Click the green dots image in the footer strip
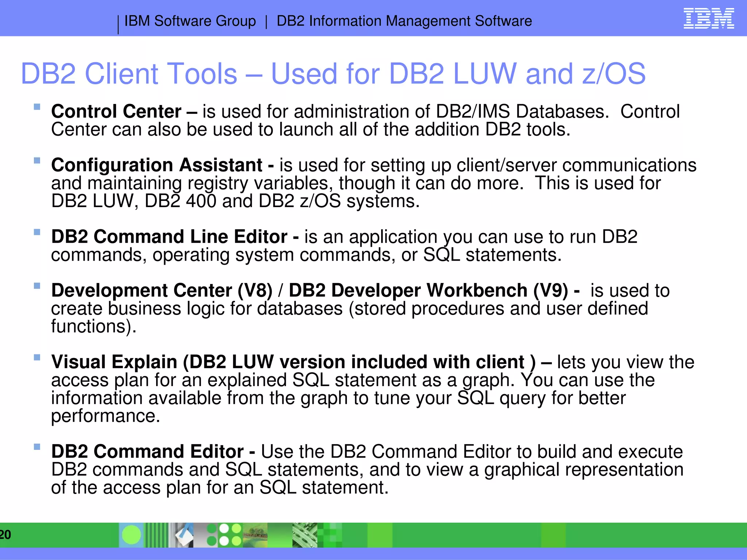747x560 pixels. pos(224,535)
